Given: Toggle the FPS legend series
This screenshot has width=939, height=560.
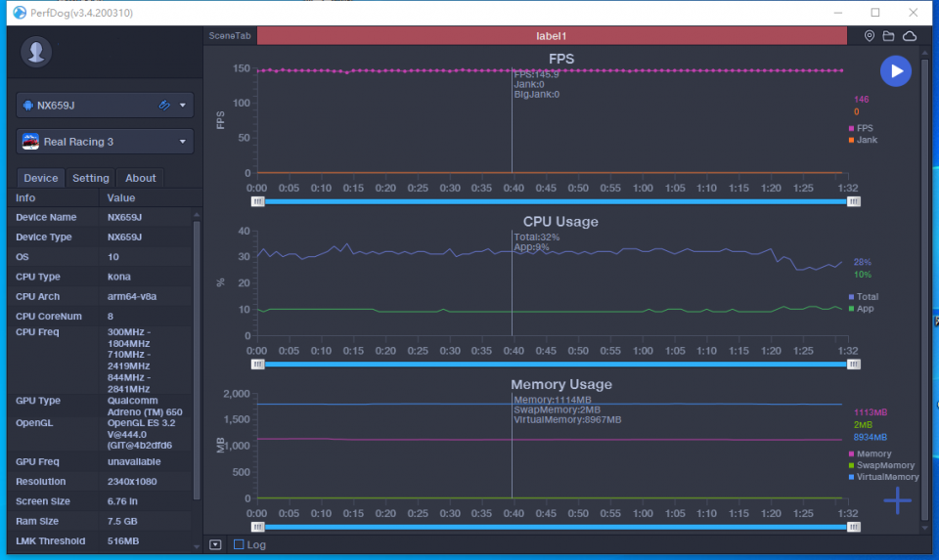Looking at the screenshot, I should [861, 128].
